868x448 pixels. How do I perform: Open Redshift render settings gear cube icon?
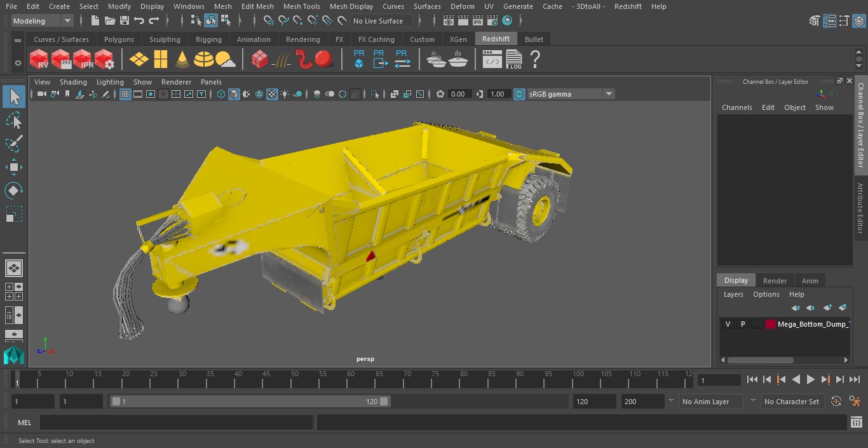104,60
